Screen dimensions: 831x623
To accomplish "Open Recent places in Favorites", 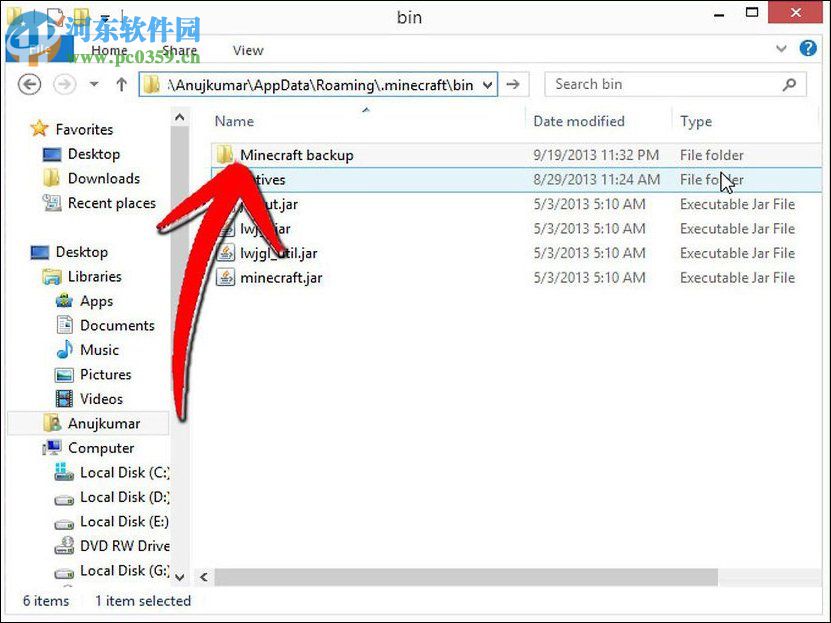I will click(x=112, y=203).
